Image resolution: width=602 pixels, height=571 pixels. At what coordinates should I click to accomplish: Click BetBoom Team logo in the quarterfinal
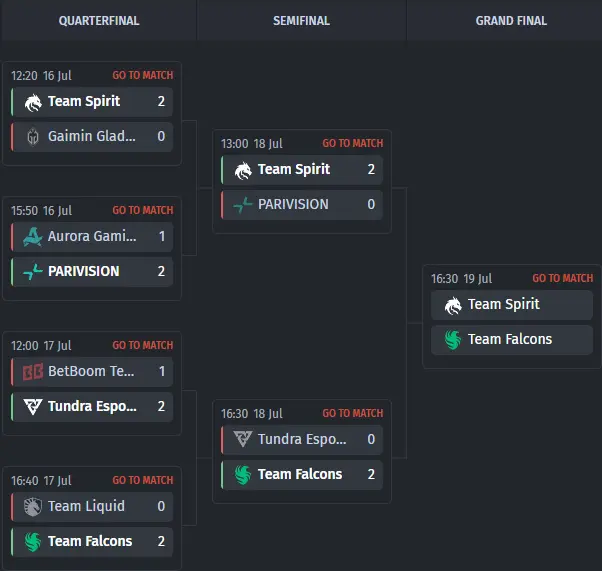[33, 372]
